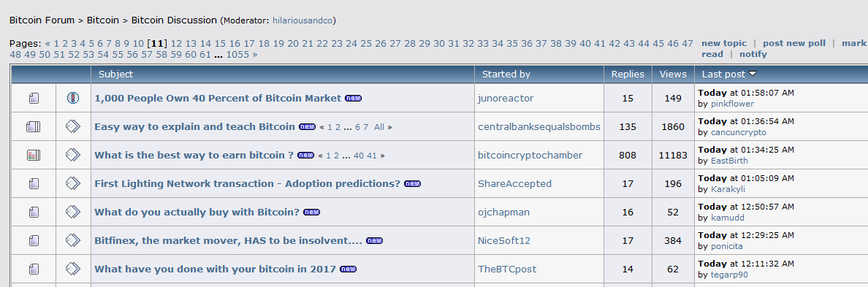Toggle the sort arrow next to Last post
The height and width of the screenshot is (287, 868).
[x=753, y=74]
